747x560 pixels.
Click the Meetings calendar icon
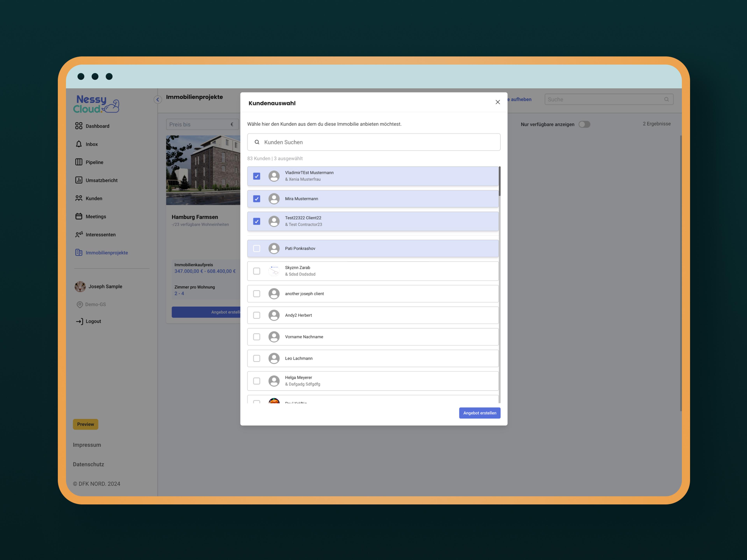click(79, 216)
